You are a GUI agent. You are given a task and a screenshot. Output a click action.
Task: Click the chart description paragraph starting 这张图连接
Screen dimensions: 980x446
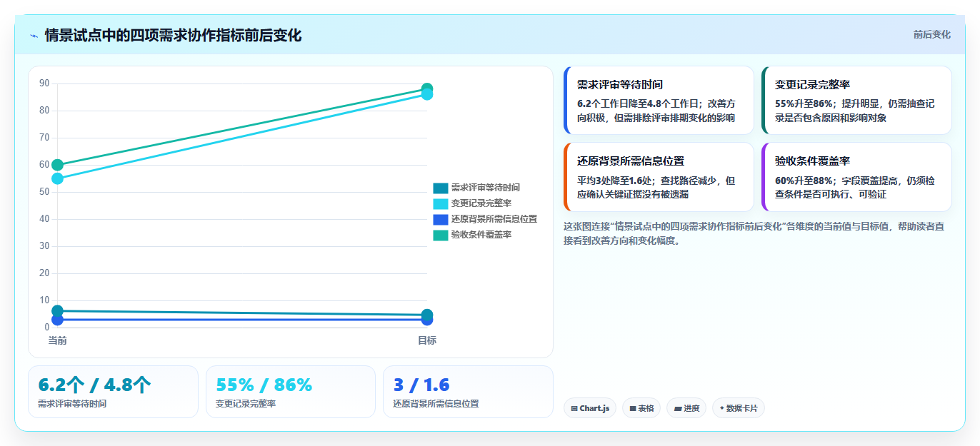pos(754,233)
